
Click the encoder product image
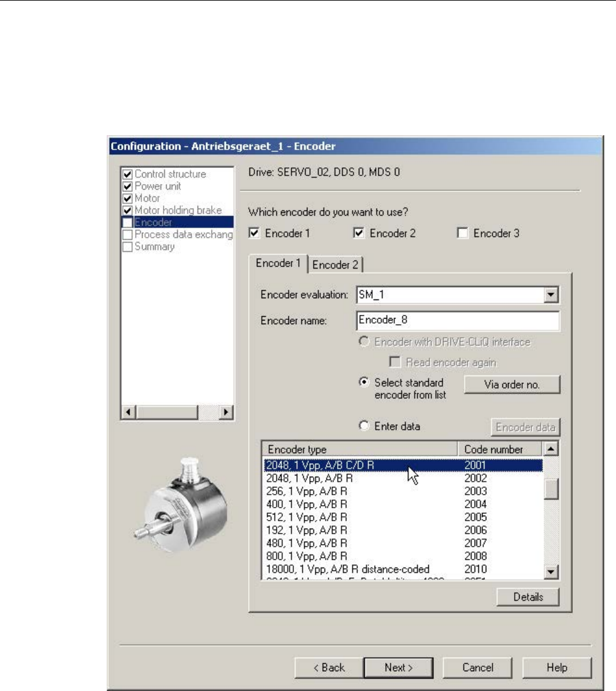[181, 504]
